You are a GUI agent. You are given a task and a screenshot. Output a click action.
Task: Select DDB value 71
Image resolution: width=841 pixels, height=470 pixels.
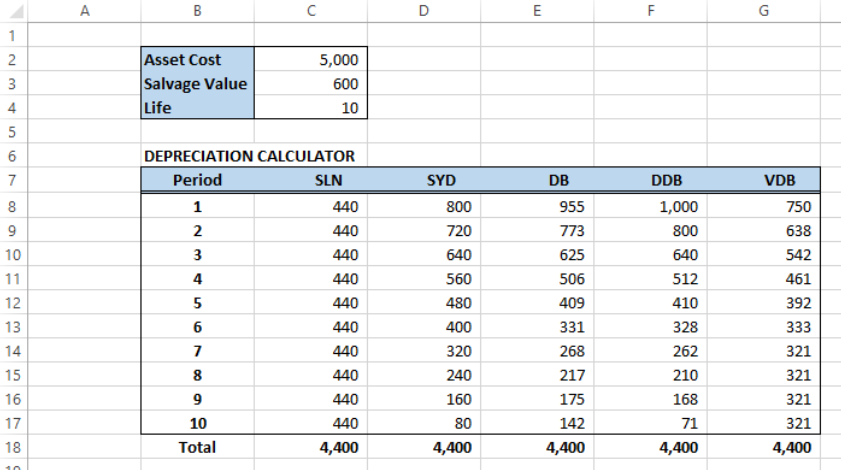click(651, 423)
